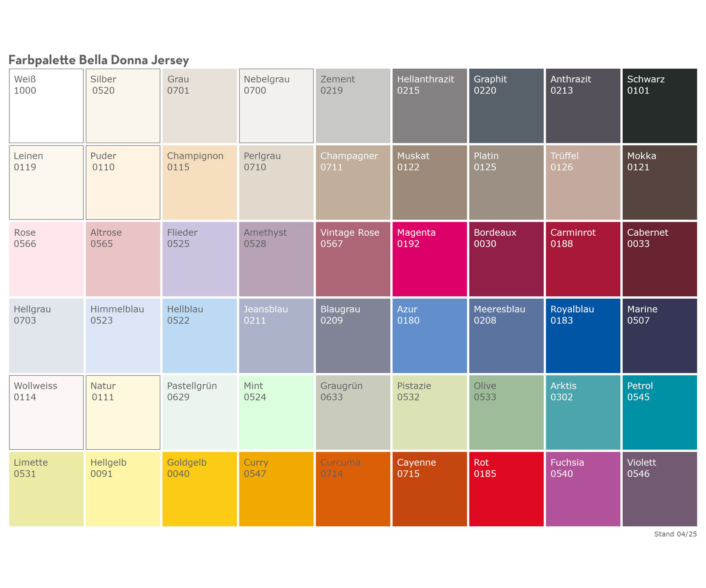Screen dimensions: 706x588
Task: Choose the Petrol 0545 color tile
Action: coord(659,413)
